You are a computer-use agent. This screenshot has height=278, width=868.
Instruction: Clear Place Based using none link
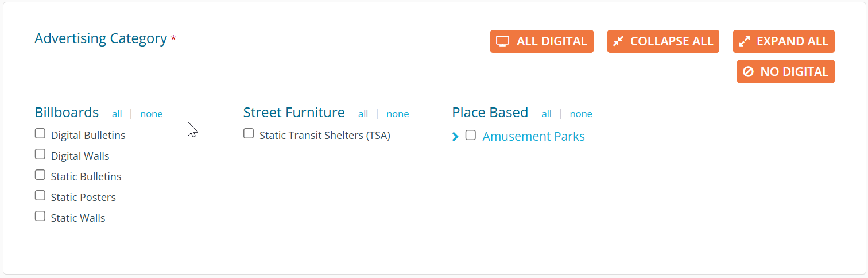pos(581,114)
